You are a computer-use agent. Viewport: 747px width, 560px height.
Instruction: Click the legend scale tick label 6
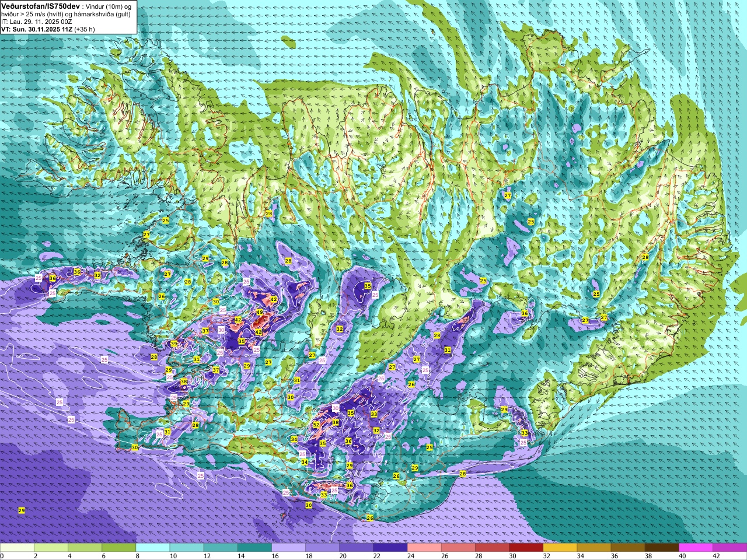103,556
